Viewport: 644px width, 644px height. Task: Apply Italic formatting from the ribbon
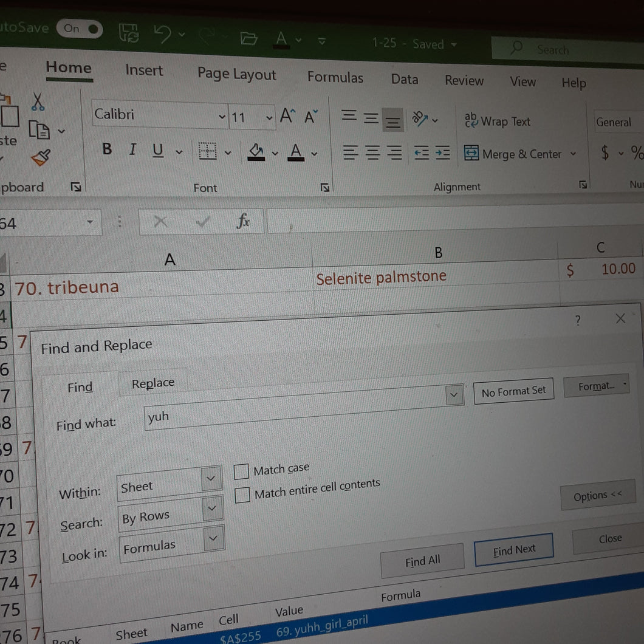click(132, 149)
